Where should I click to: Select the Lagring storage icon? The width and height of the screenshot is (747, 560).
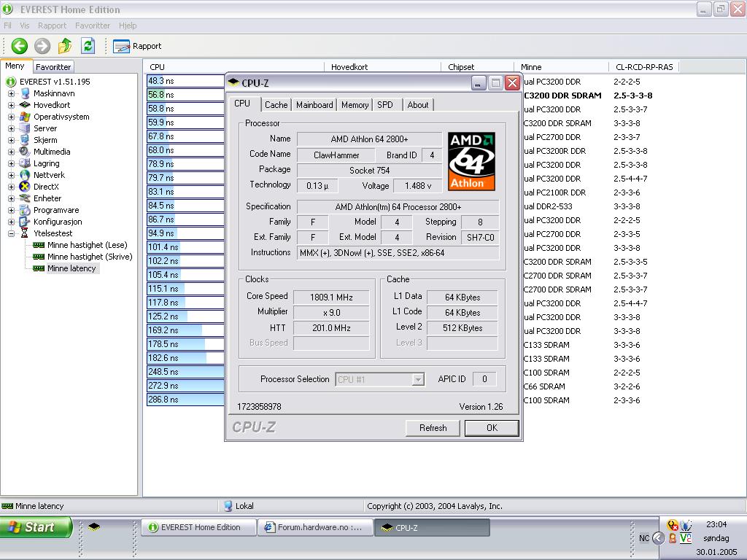point(25,163)
